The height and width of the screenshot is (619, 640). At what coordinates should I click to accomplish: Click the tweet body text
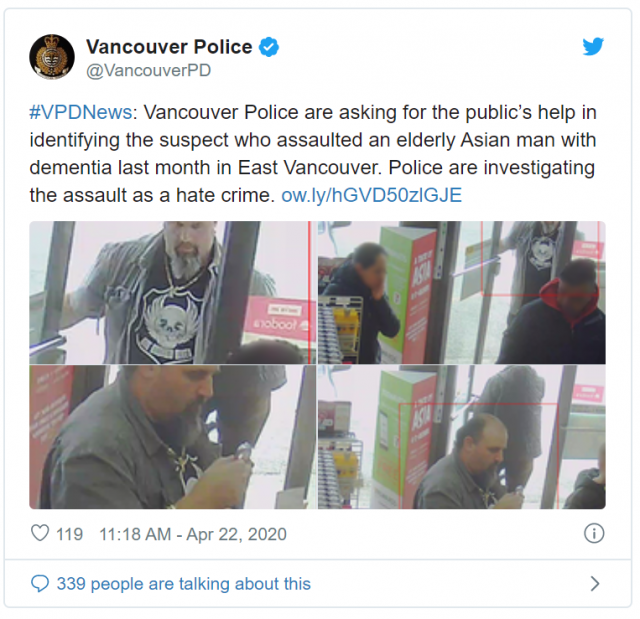pyautogui.click(x=313, y=154)
